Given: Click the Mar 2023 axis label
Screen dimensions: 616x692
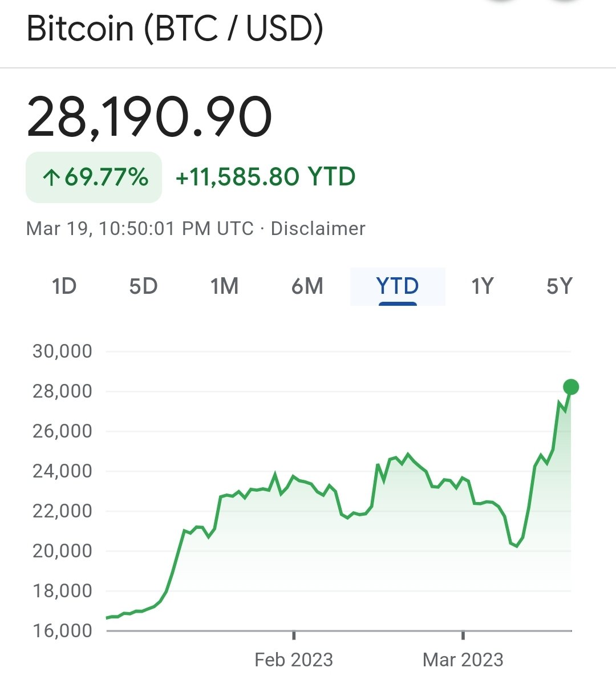Looking at the screenshot, I should [x=463, y=660].
